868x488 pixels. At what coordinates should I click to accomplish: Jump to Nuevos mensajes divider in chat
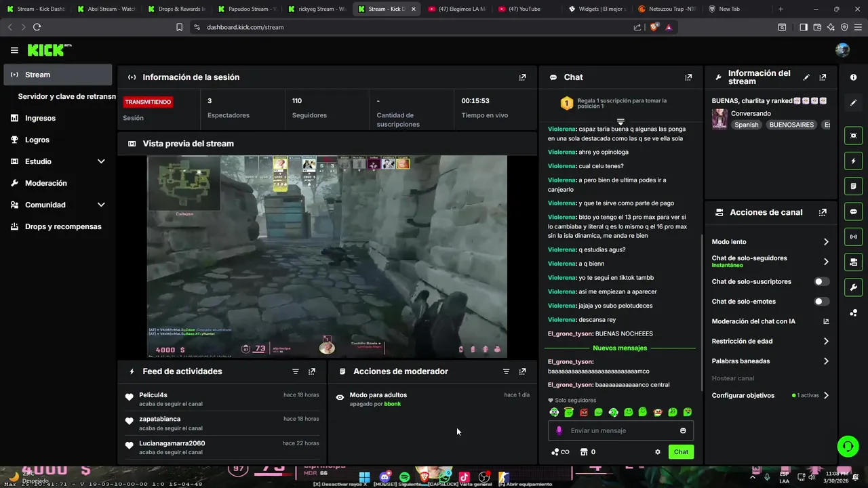(620, 348)
